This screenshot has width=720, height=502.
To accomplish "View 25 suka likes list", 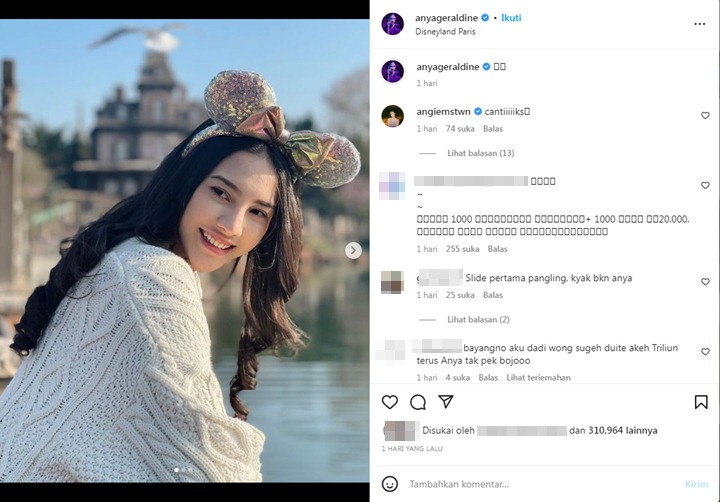I will 460,295.
